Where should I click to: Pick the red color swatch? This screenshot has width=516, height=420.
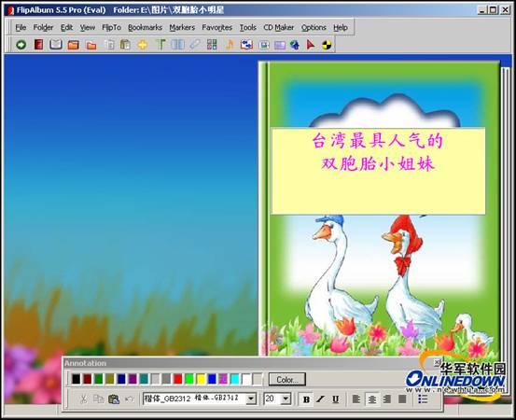pyautogui.click(x=177, y=379)
